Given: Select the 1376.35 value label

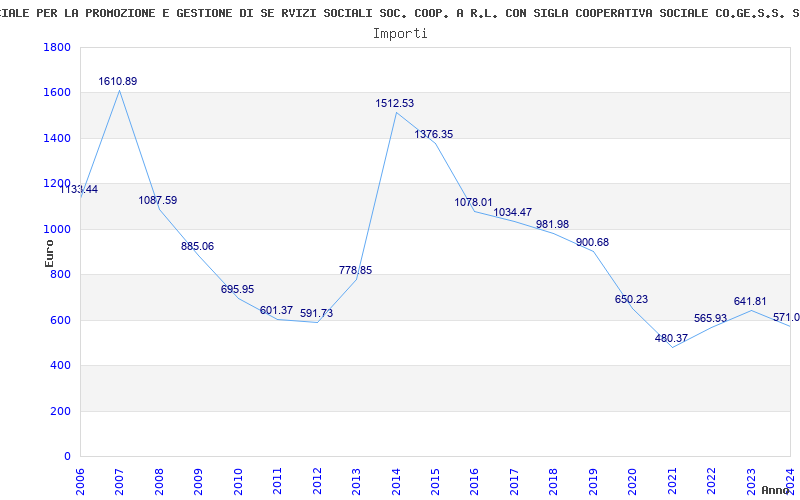Looking at the screenshot, I should pyautogui.click(x=434, y=134).
